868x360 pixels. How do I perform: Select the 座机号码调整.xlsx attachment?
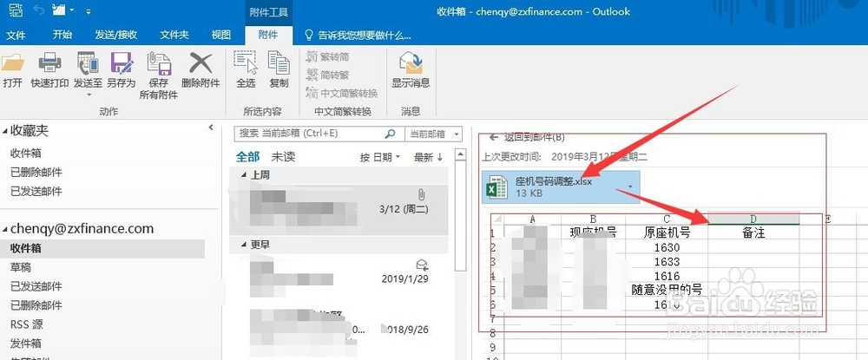tap(561, 187)
